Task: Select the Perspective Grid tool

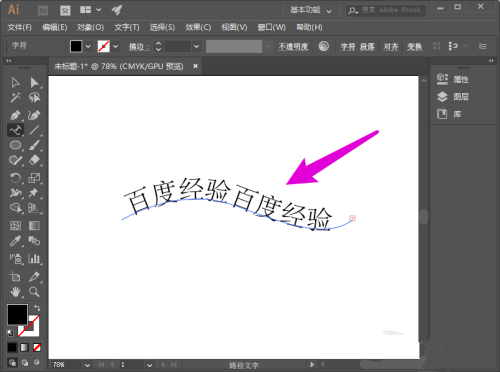Action: pyautogui.click(x=34, y=208)
